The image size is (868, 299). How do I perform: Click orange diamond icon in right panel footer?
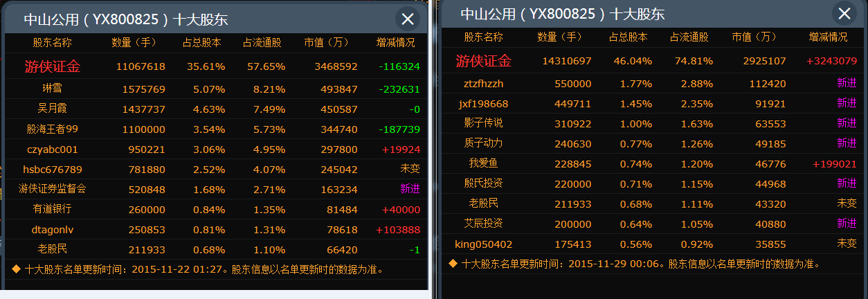click(453, 264)
